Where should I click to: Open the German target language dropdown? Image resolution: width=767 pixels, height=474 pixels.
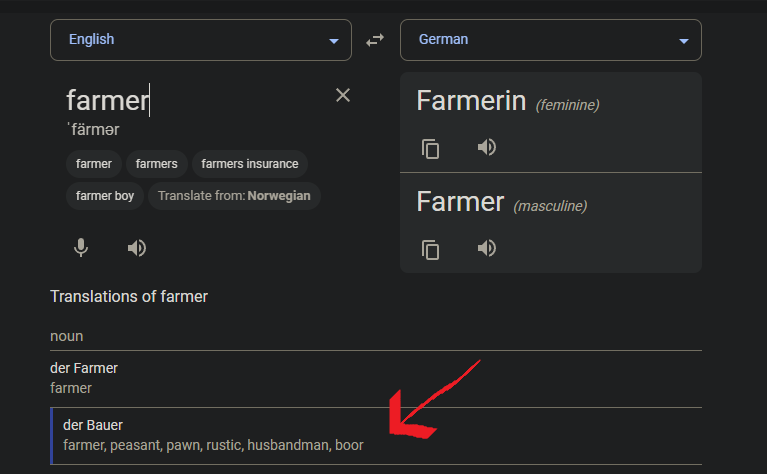[x=551, y=40]
